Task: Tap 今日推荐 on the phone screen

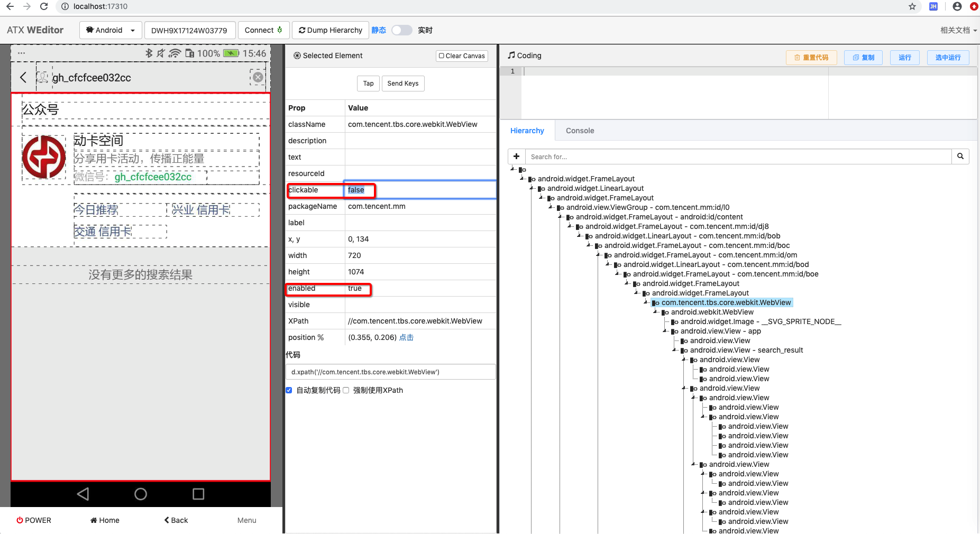Action: click(x=96, y=210)
